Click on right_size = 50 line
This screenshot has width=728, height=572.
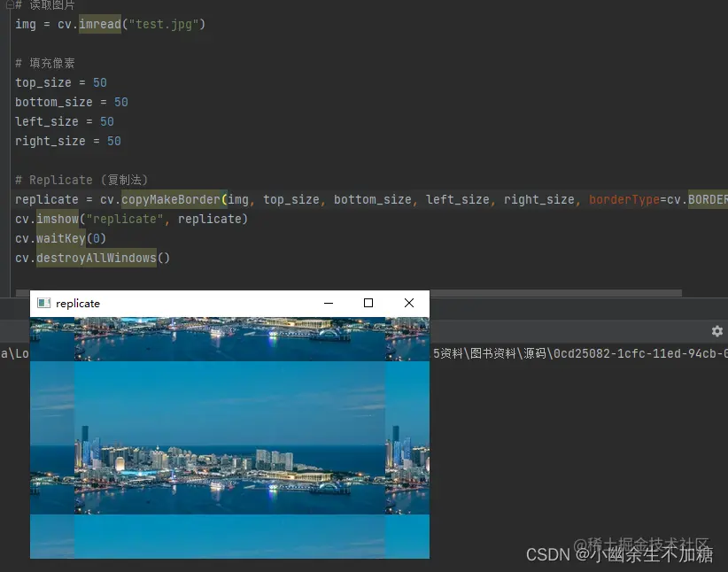point(68,141)
